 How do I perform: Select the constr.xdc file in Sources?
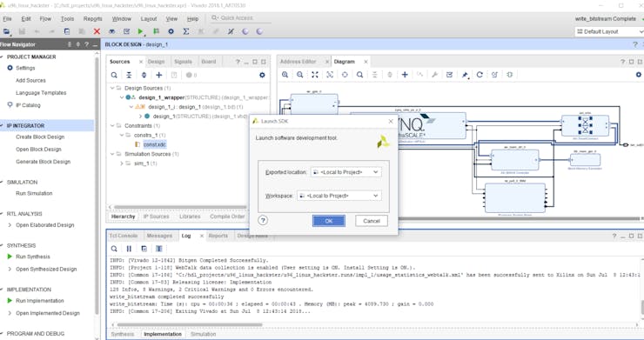tap(155, 144)
